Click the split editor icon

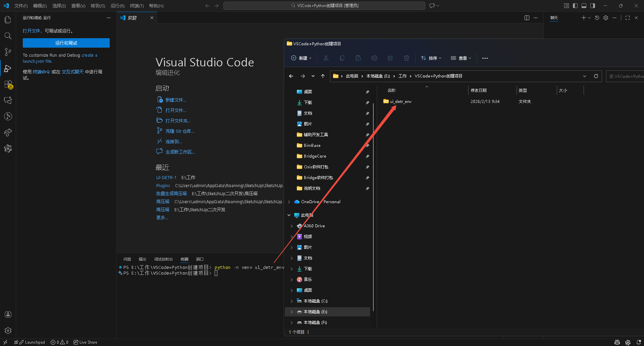pos(527,18)
